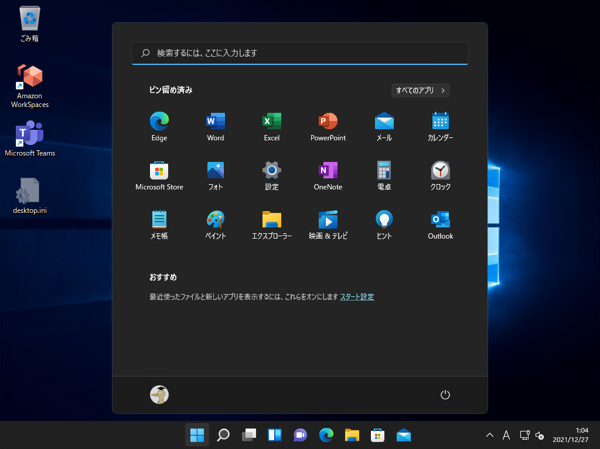The width and height of the screenshot is (600, 449).
Task: Click the Start button on the taskbar
Action: pos(197,435)
